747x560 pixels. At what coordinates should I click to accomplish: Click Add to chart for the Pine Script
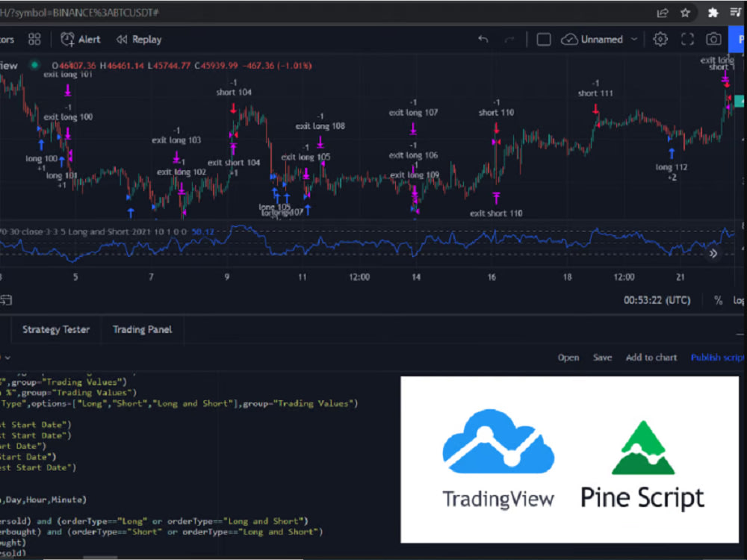point(651,357)
